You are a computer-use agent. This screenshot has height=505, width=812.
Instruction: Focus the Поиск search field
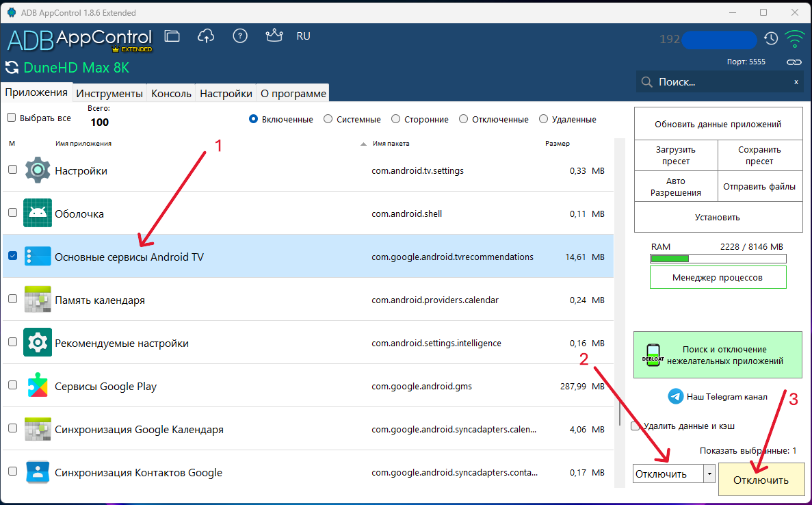click(720, 82)
